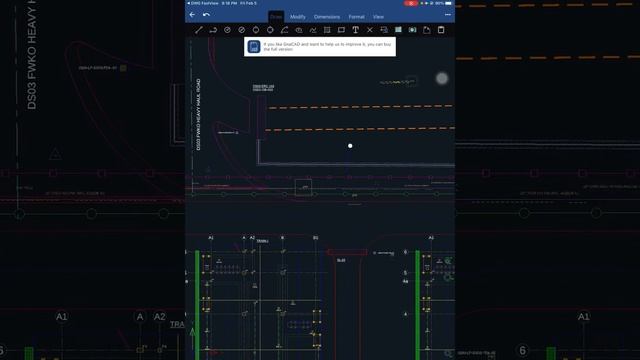Select the Text (T) tool
This screenshot has height=360, width=640.
[356, 30]
